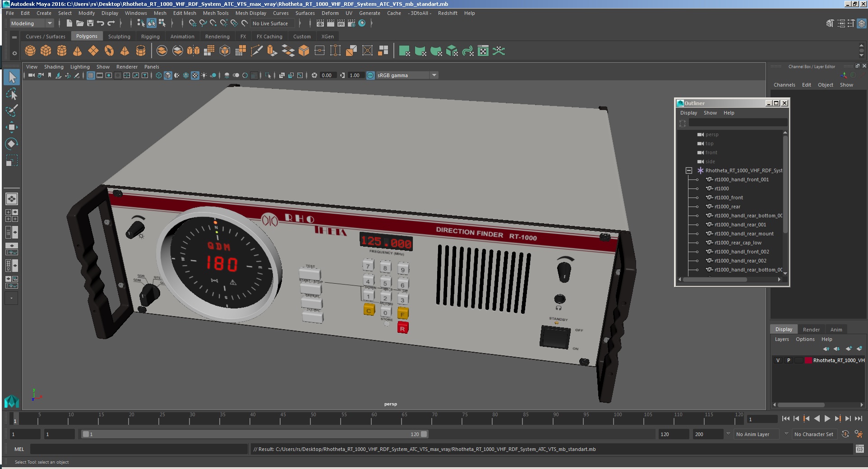Activate the Paint Selection tool

(x=12, y=110)
